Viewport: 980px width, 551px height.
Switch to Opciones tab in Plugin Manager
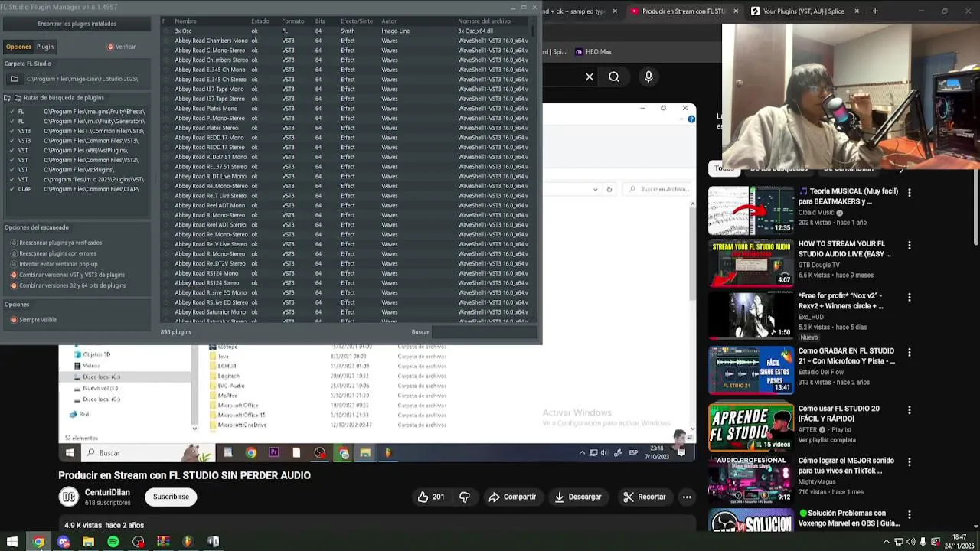click(18, 47)
